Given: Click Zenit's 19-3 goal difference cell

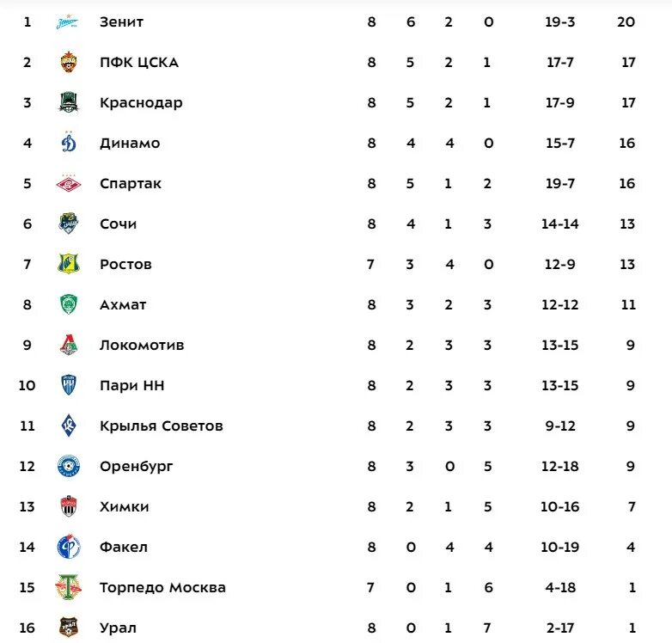Looking at the screenshot, I should point(559,21).
